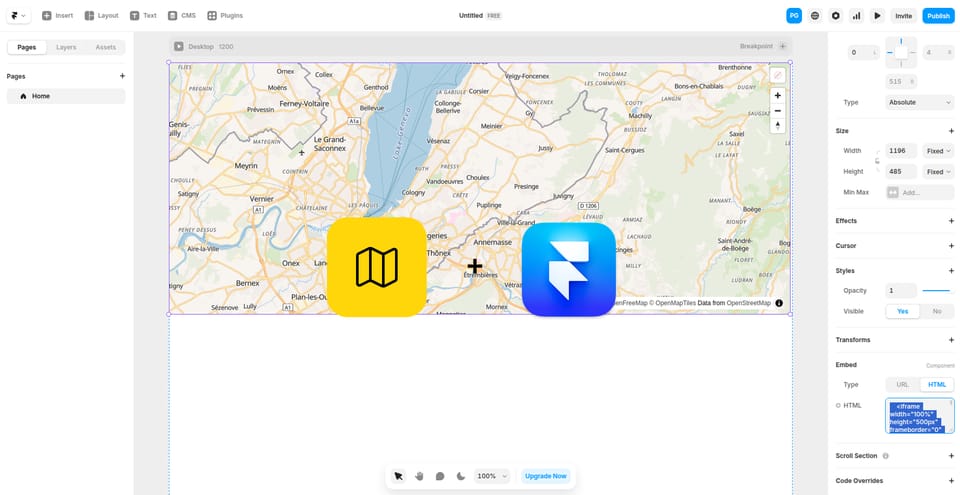The width and height of the screenshot is (960, 495).
Task: Add a breakpoint with the plus icon
Action: point(782,47)
